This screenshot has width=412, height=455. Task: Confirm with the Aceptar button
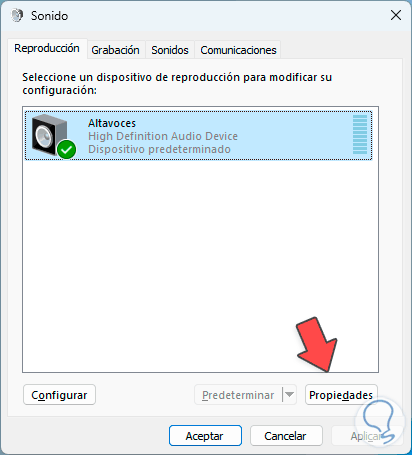pos(205,436)
